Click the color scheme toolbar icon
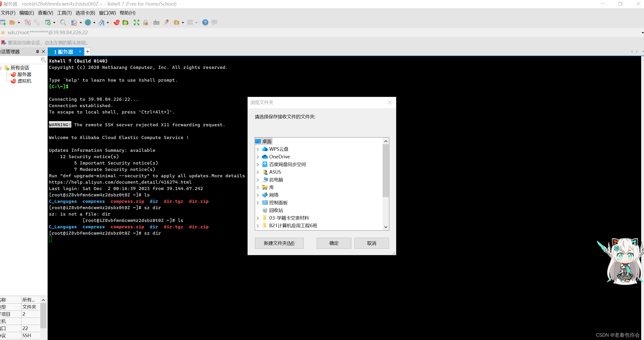Viewport: 644px width, 340px height. 74,22
